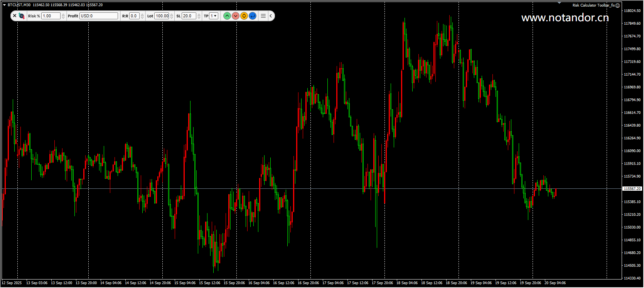The width and height of the screenshot is (644, 288).
Task: Click the risk calculator logo icon
Action: point(22,16)
